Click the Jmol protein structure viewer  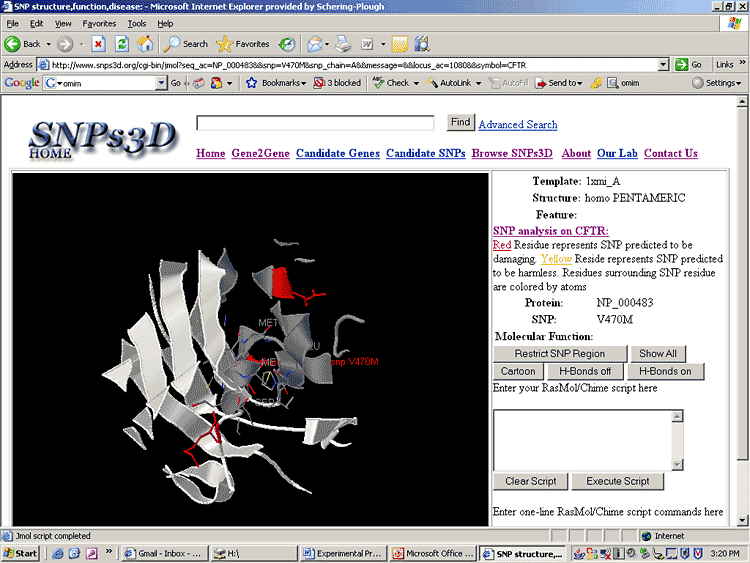coord(250,349)
